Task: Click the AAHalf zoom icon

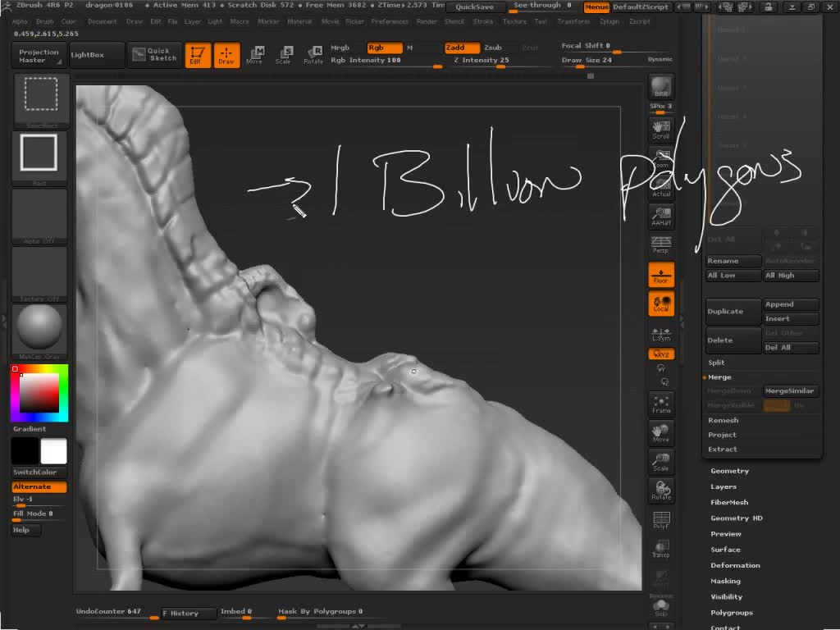Action: (x=660, y=217)
